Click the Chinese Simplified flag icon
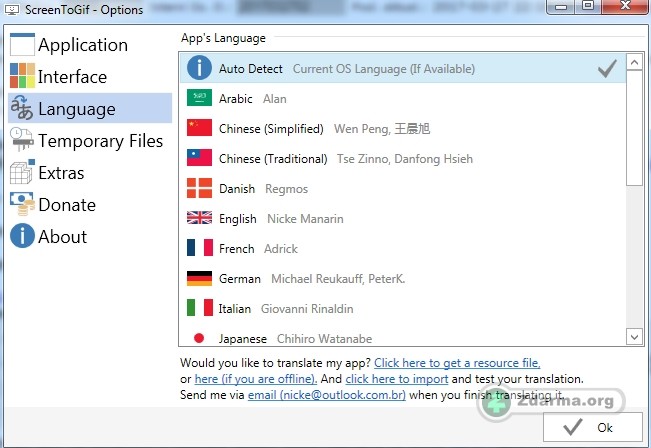 point(199,127)
